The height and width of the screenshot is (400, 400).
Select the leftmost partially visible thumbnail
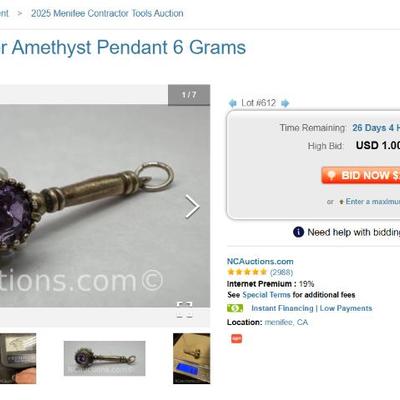(x=18, y=358)
